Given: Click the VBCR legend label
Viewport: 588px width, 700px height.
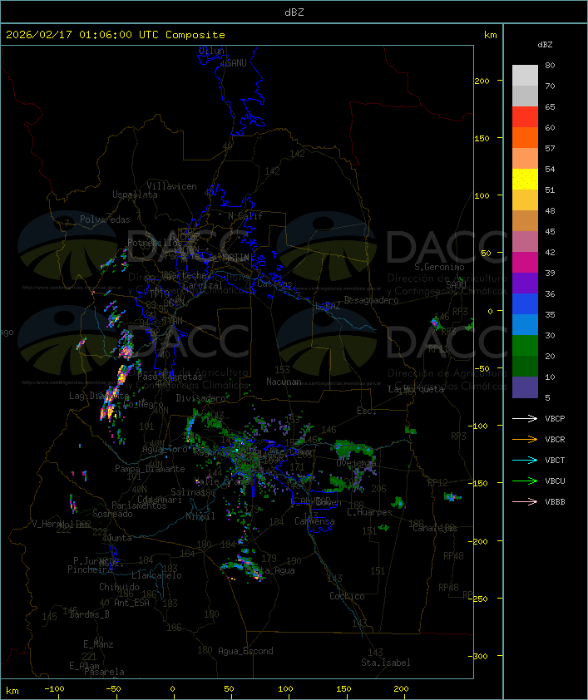Looking at the screenshot, I should (555, 440).
